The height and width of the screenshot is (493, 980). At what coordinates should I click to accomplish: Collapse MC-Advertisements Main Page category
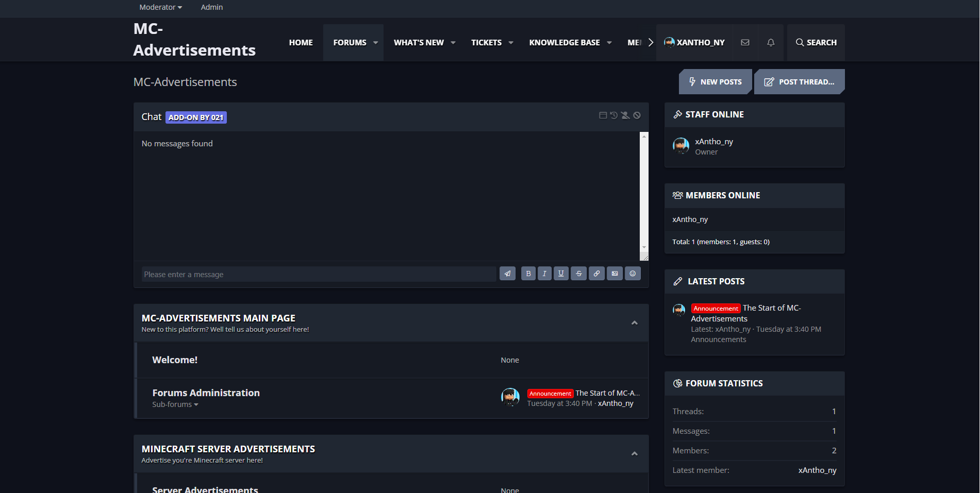pyautogui.click(x=635, y=323)
